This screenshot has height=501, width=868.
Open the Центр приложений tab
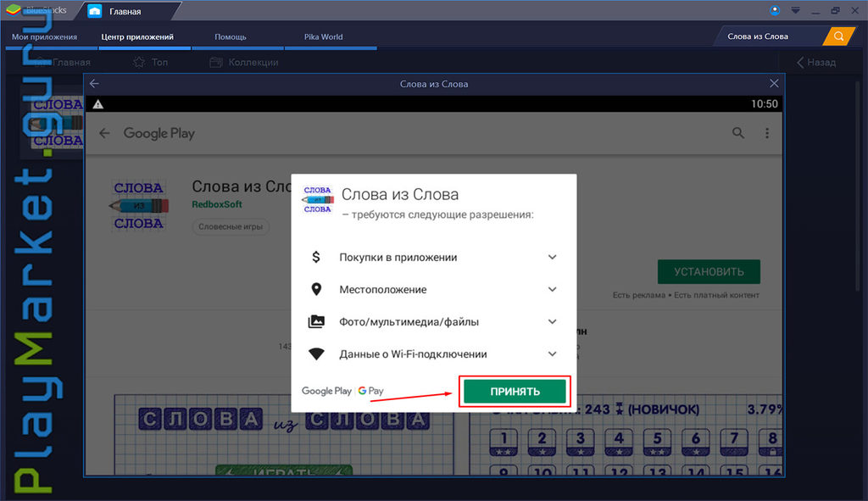(137, 37)
